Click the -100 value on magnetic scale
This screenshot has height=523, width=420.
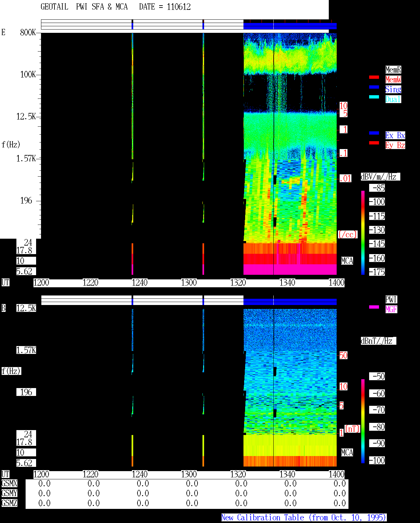click(x=377, y=460)
